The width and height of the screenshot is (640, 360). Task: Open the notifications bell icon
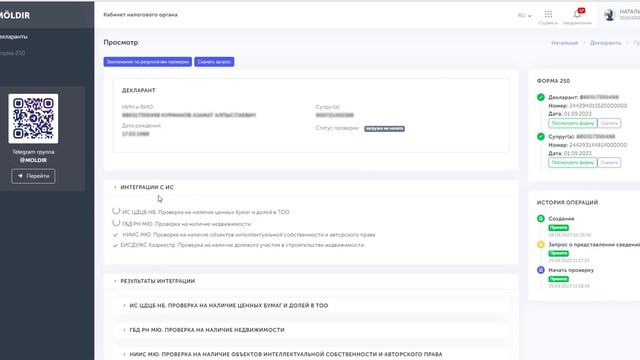coord(578,14)
